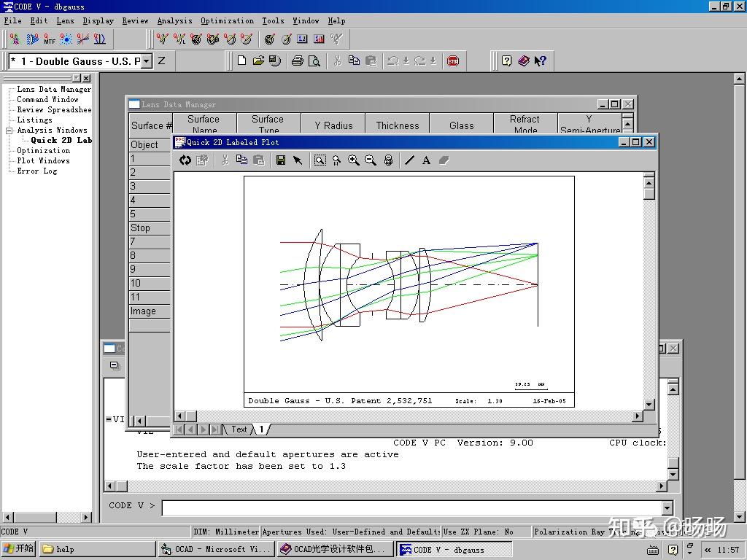
Task: Choose the line drawing tool
Action: (x=409, y=160)
